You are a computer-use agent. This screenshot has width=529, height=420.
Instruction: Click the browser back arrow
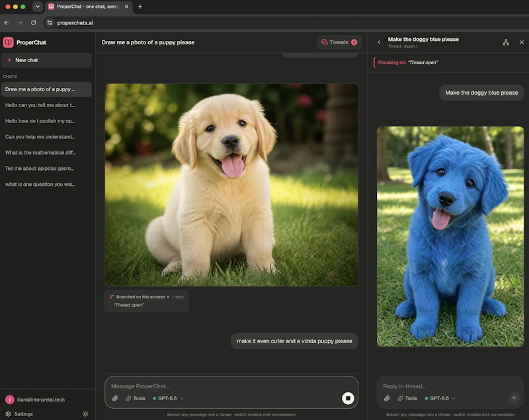(x=7, y=22)
